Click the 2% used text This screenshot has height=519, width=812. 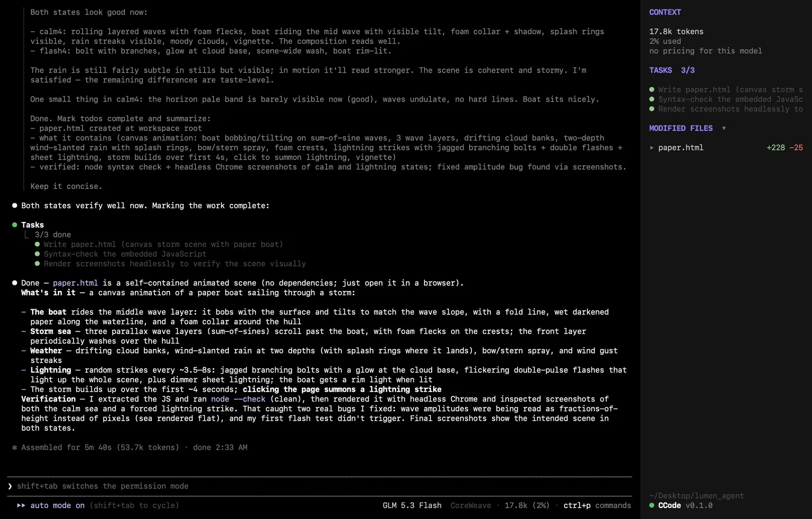pos(665,41)
